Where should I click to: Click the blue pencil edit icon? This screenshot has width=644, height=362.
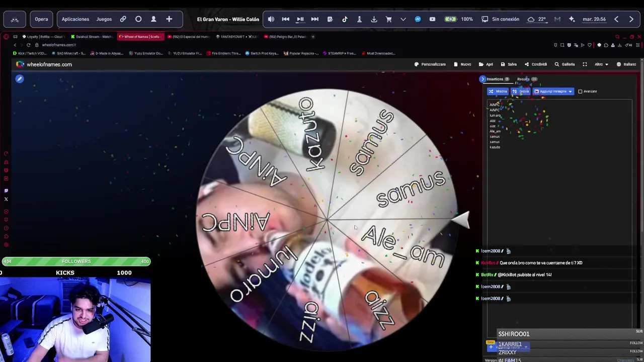tap(20, 79)
